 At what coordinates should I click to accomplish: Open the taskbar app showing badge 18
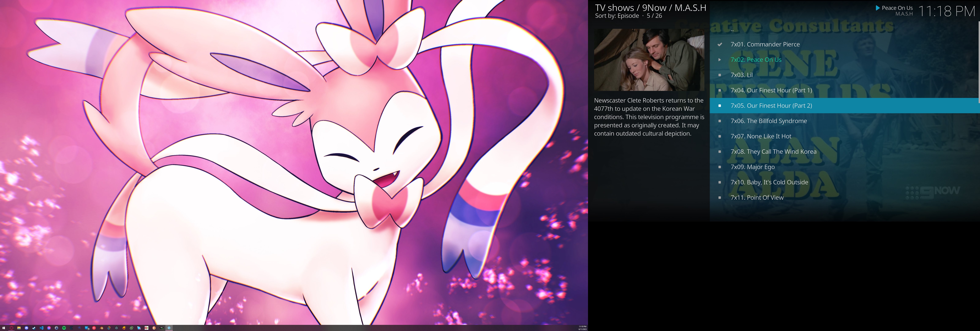click(x=87, y=328)
